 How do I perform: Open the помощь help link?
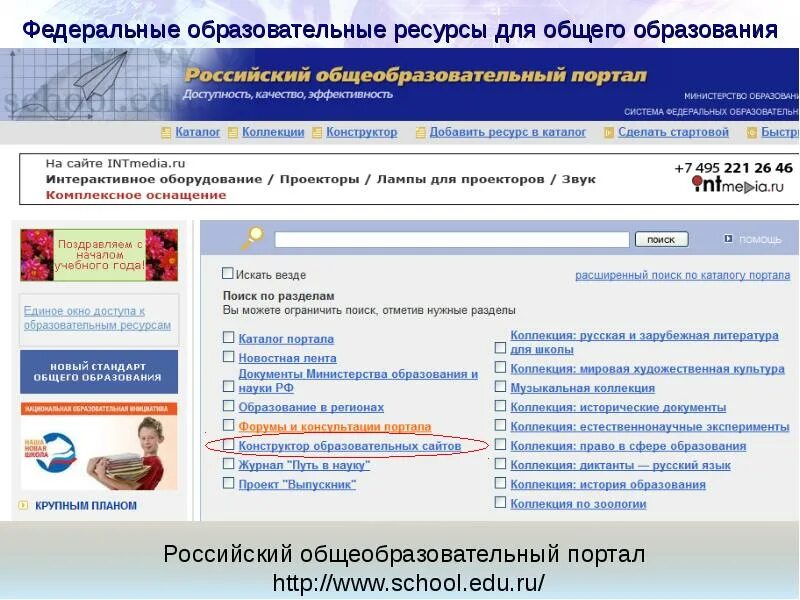pos(760,239)
